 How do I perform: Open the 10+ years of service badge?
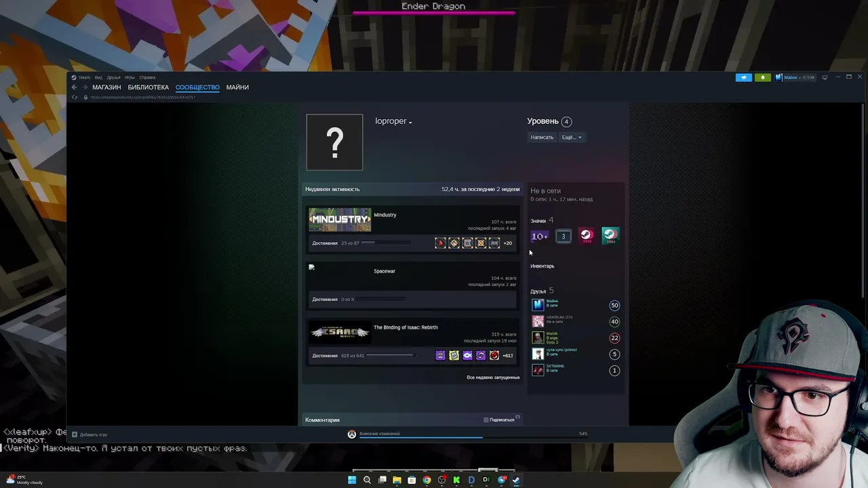click(540, 236)
